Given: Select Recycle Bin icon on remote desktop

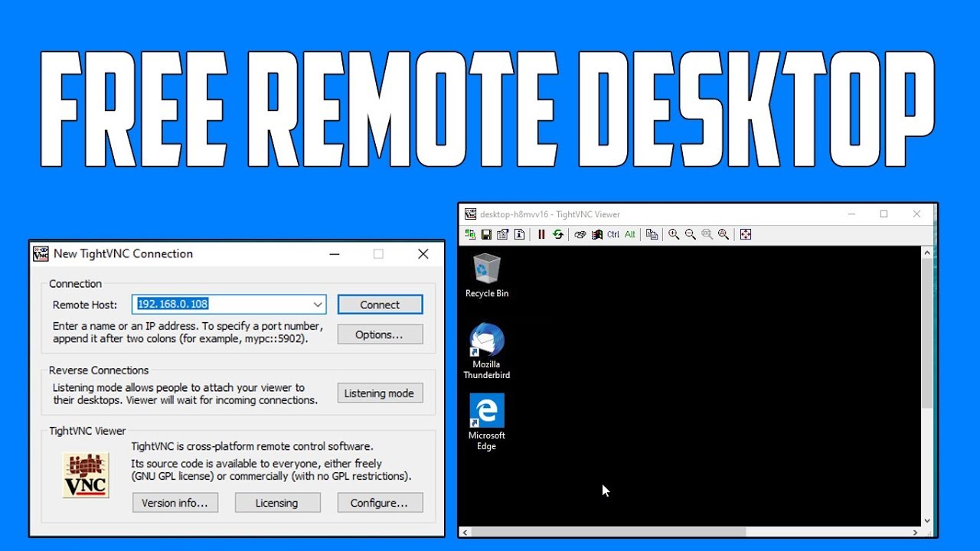Looking at the screenshot, I should coord(487,275).
